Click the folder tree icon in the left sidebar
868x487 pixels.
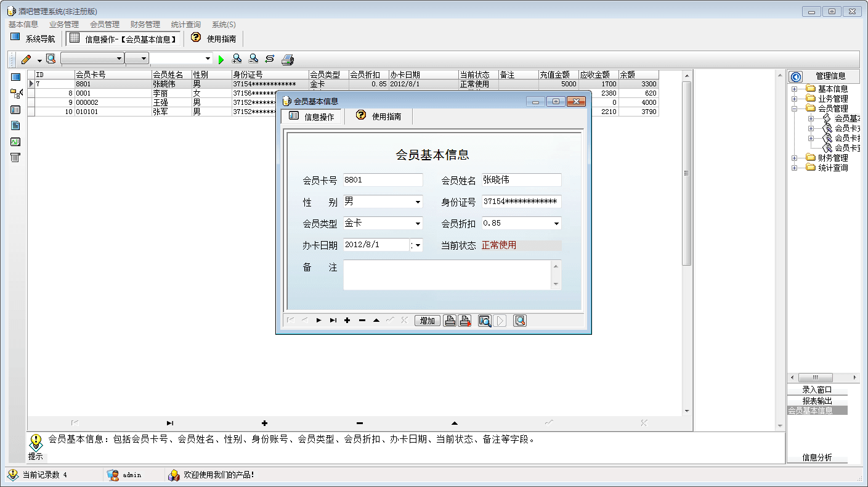[16, 93]
